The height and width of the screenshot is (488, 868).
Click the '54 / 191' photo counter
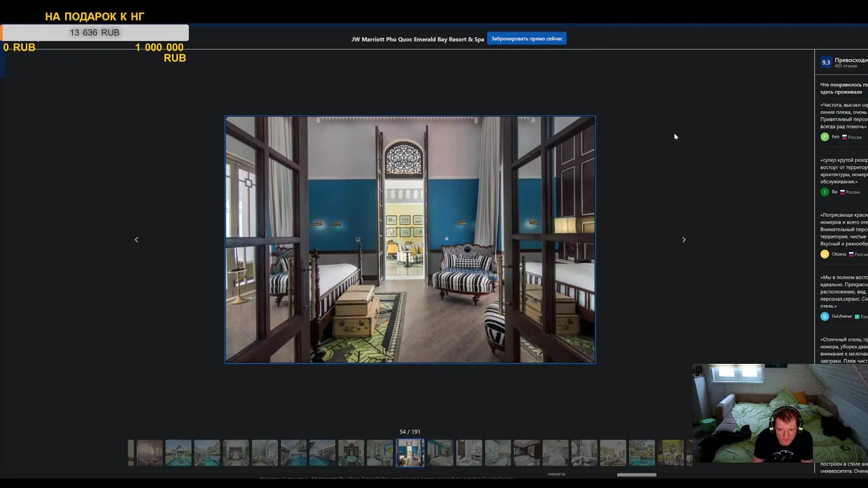(x=410, y=432)
